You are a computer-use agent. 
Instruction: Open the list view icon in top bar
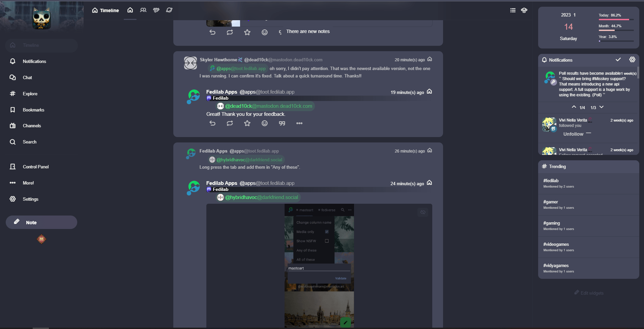513,10
